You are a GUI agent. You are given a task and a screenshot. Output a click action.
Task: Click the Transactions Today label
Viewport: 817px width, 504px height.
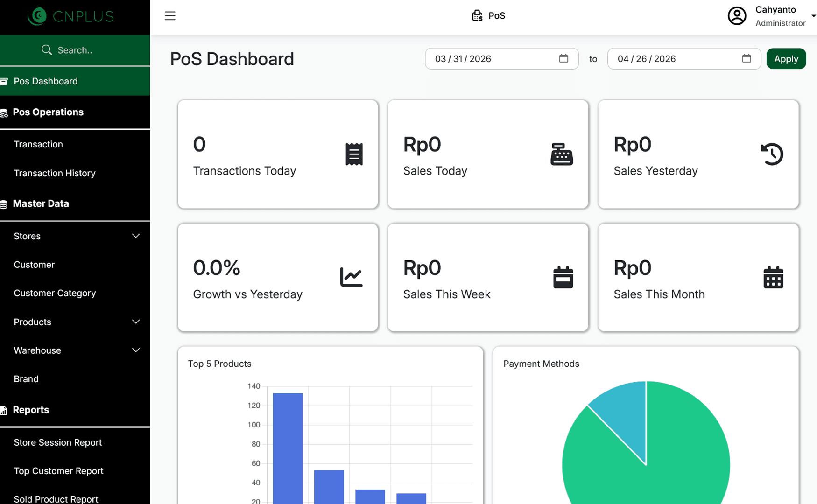coord(245,171)
